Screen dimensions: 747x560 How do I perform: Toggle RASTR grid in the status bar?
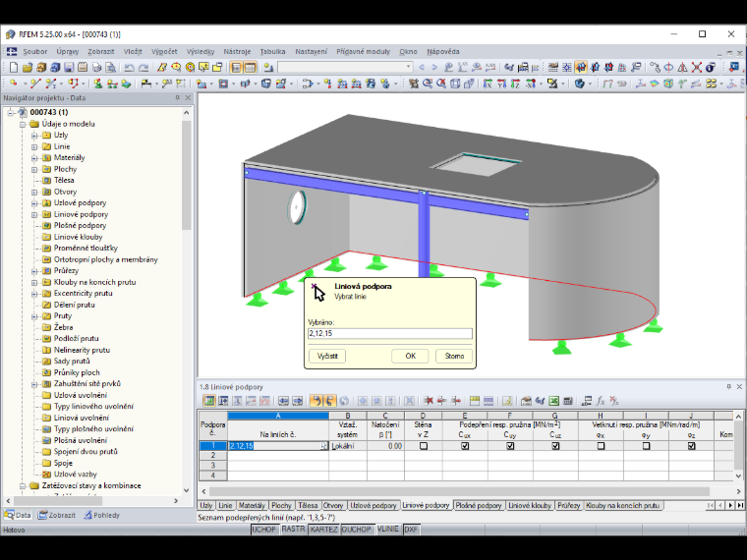pos(293,530)
